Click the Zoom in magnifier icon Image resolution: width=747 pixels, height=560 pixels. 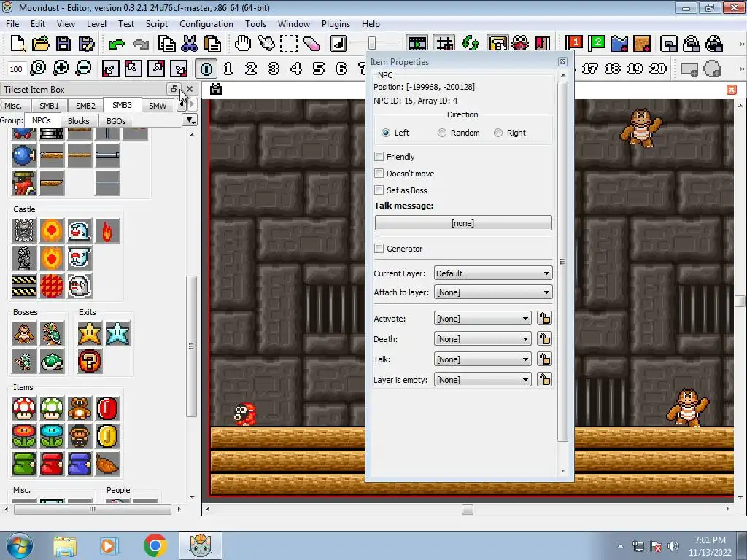pyautogui.click(x=61, y=69)
